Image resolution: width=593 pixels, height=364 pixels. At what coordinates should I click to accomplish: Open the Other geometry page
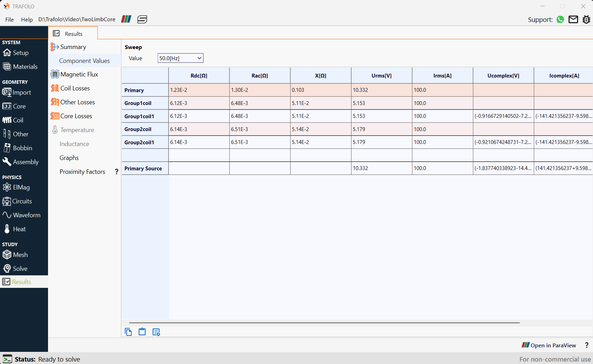click(x=16, y=134)
